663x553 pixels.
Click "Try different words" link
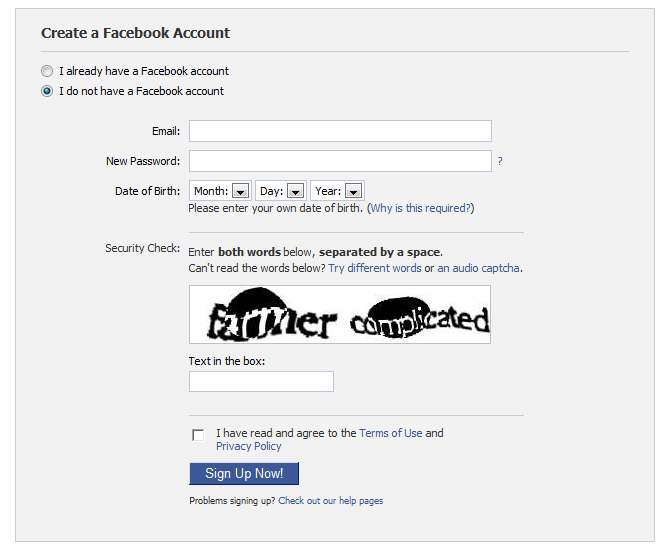click(375, 268)
